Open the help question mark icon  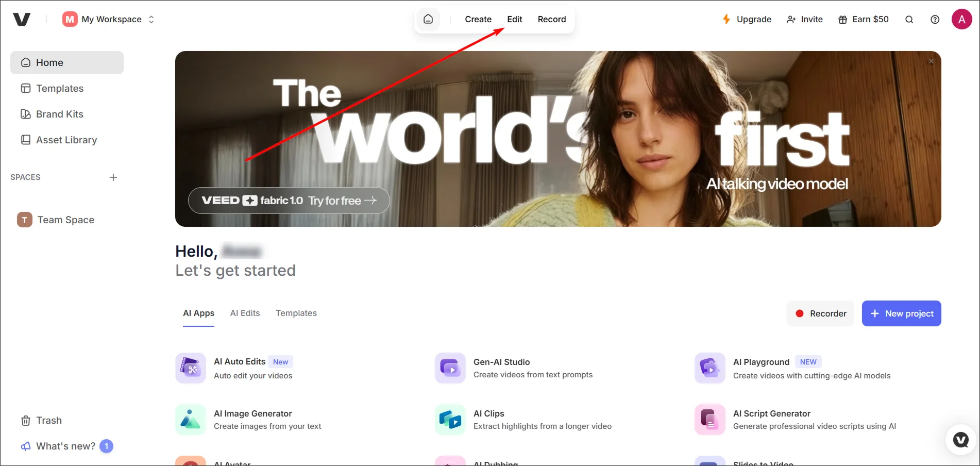click(x=935, y=20)
